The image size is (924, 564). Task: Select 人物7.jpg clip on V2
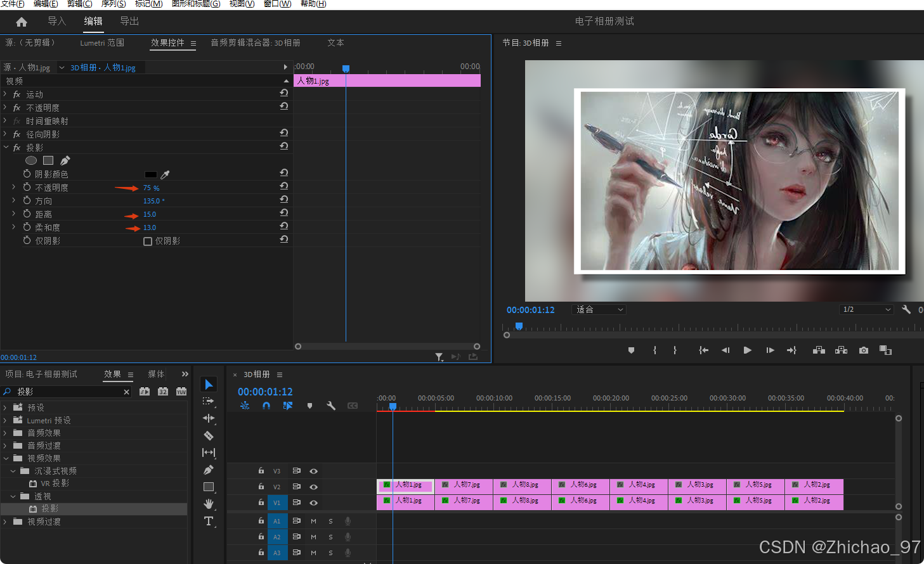pyautogui.click(x=464, y=485)
